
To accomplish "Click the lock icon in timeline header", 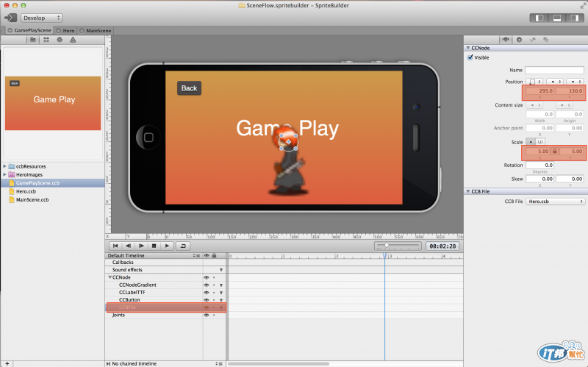I will [214, 255].
